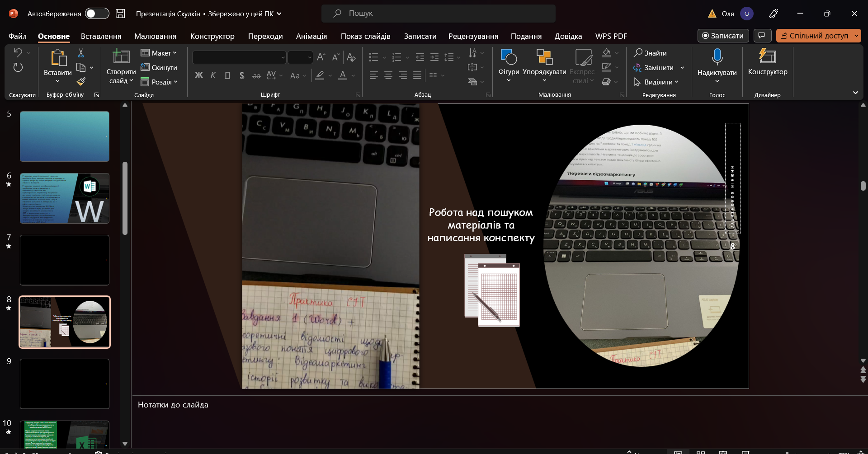Click the Cut scissors icon
The width and height of the screenshot is (868, 454).
point(81,53)
